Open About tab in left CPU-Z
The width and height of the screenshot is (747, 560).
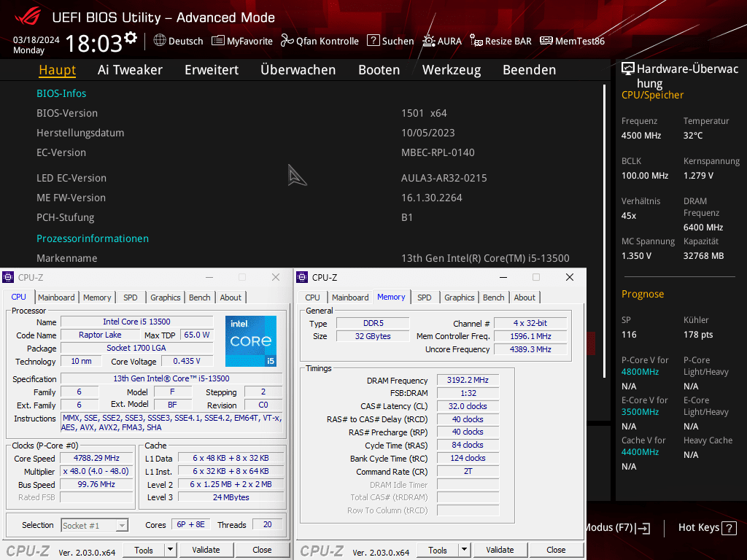(x=231, y=297)
